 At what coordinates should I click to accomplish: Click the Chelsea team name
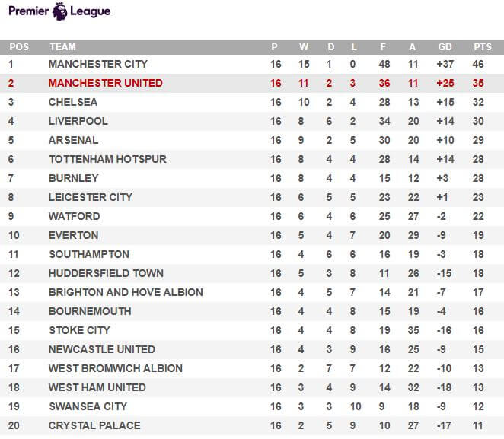click(73, 102)
